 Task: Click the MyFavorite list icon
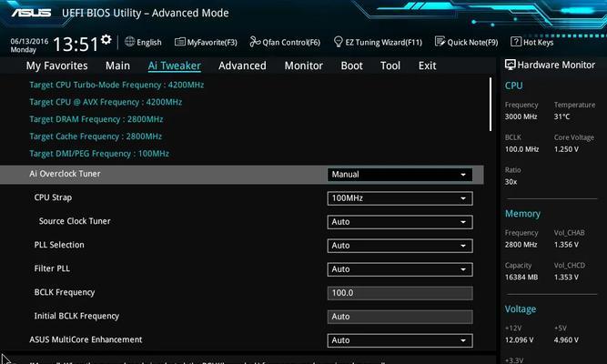coord(180,42)
